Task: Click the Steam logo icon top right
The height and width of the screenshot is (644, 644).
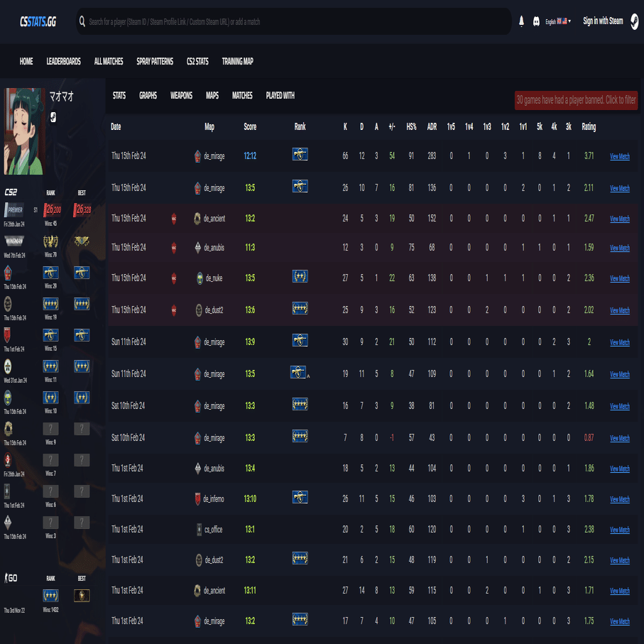Action: pos(635,21)
